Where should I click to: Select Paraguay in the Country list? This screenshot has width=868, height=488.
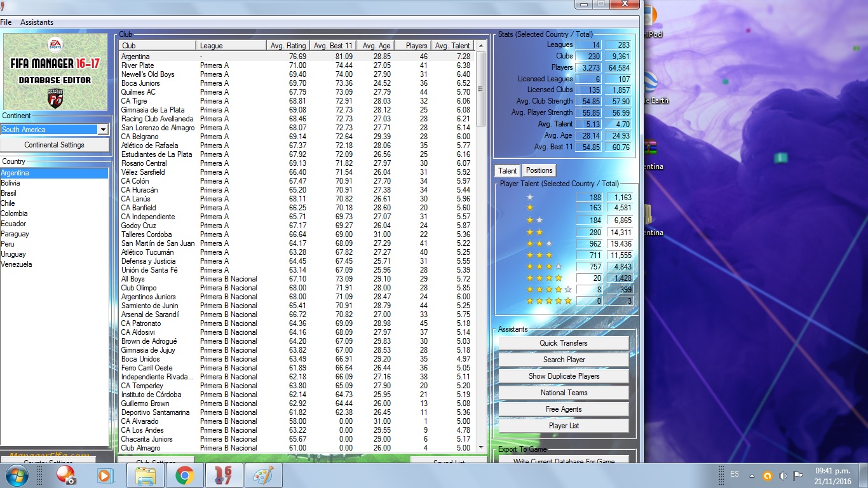pyautogui.click(x=54, y=234)
